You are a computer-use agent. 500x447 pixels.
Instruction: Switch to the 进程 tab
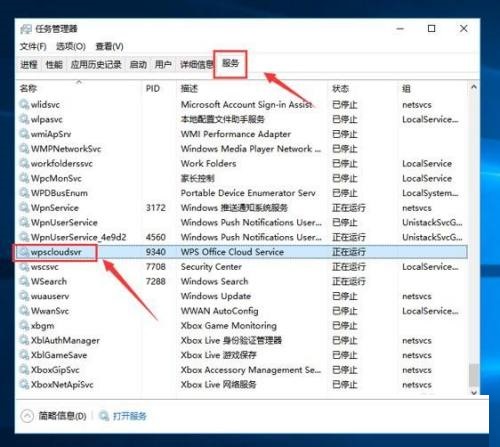(x=29, y=64)
